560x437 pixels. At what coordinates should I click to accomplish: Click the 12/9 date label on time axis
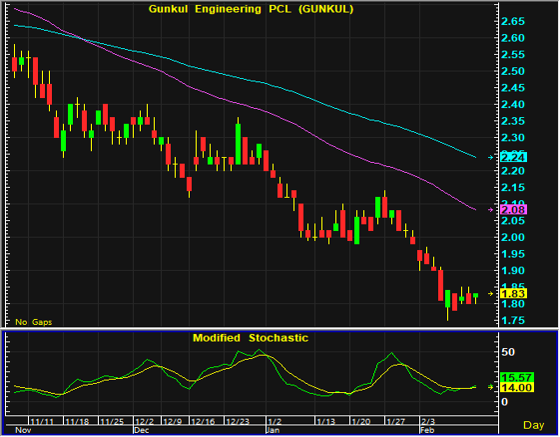(x=172, y=422)
